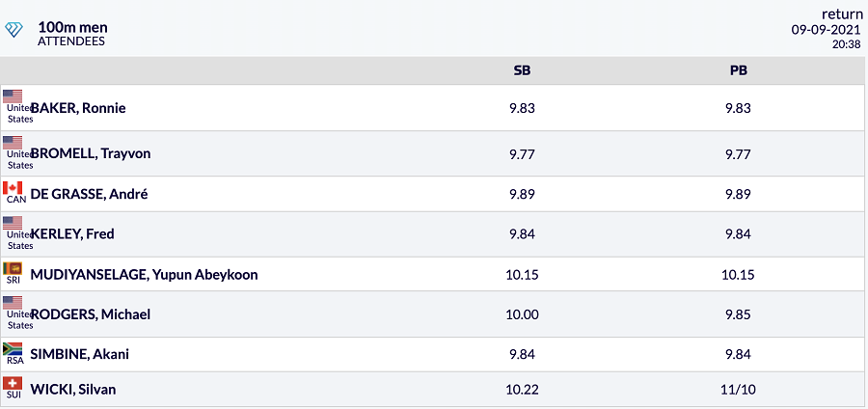Viewport: 868px width, 409px height.
Task: Click the Diamond League logo icon
Action: [x=14, y=29]
